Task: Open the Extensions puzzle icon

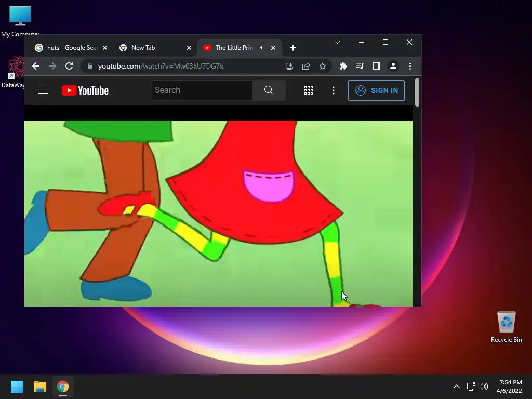Action: click(343, 66)
